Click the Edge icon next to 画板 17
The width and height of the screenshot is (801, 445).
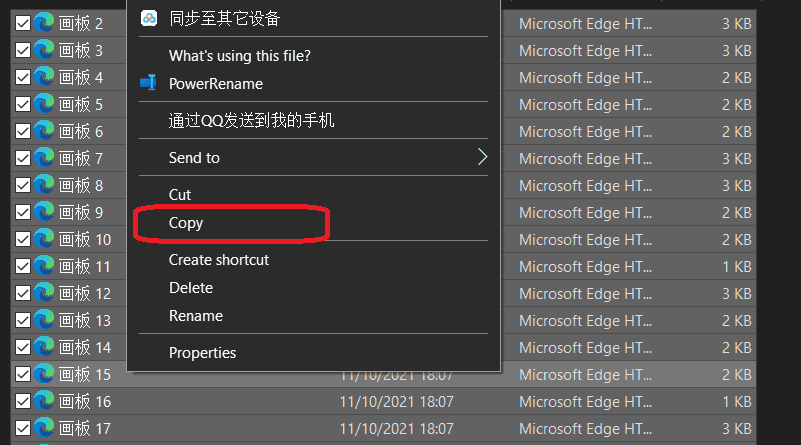tap(44, 428)
